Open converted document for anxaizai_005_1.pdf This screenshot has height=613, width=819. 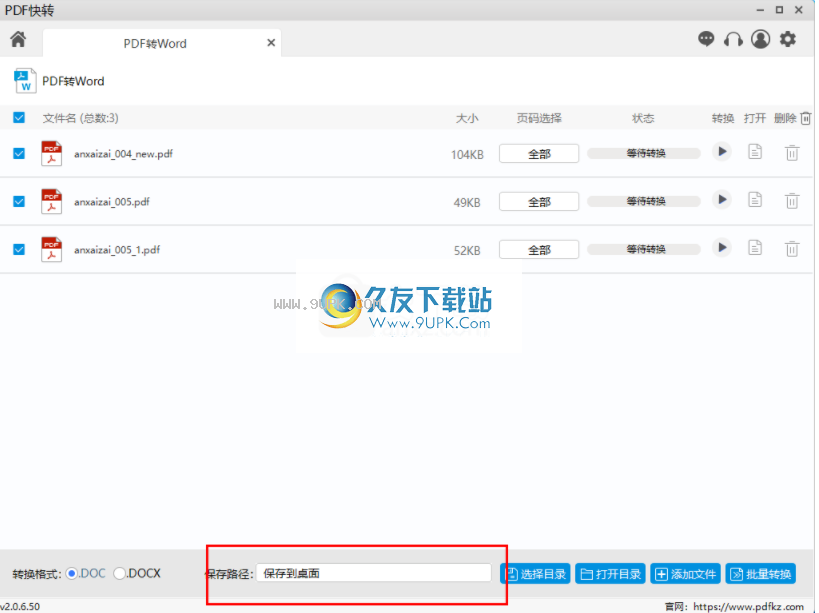[x=755, y=247]
